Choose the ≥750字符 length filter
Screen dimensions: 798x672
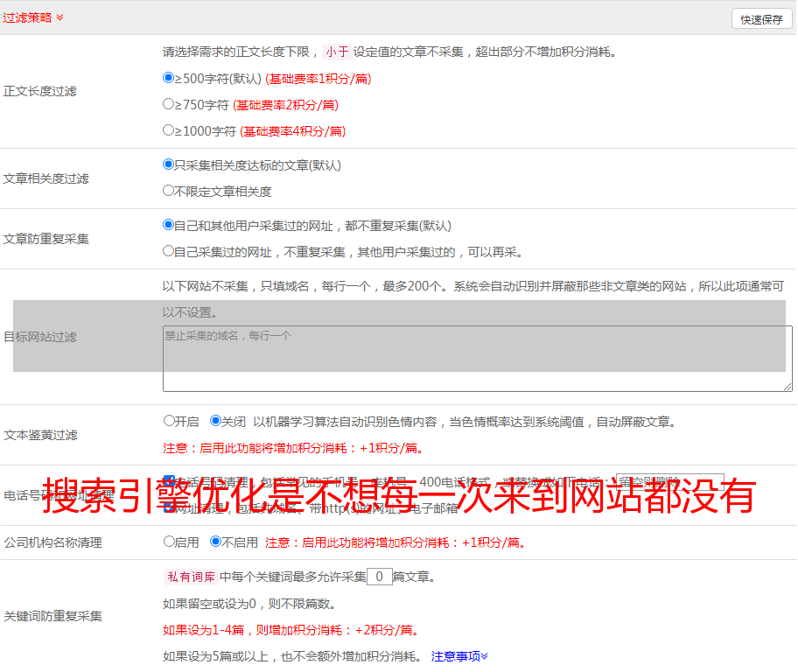click(169, 104)
